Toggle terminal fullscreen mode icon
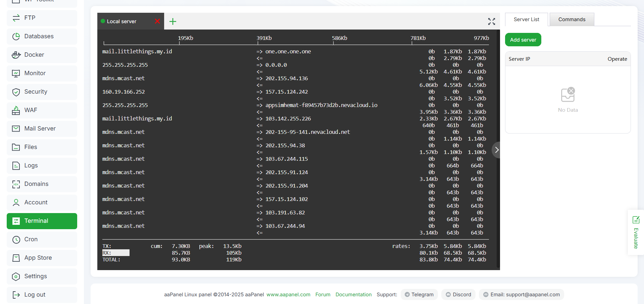The image size is (644, 304). coord(492,21)
